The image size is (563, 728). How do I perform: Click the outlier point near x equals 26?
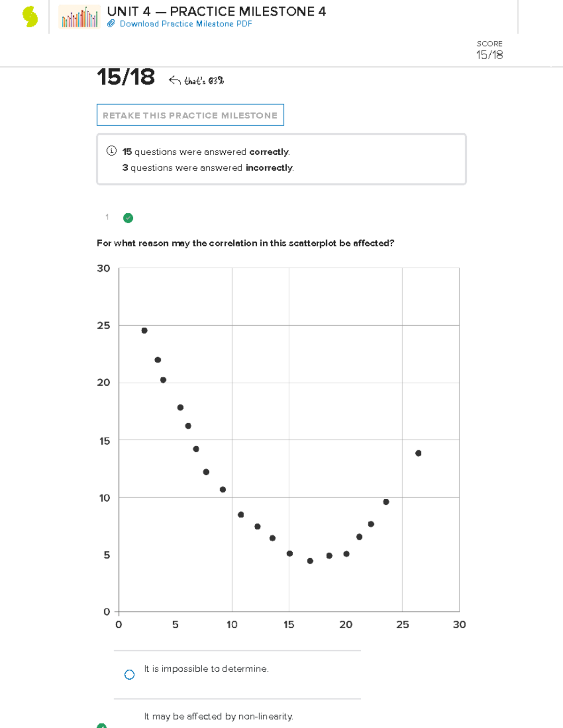[418, 453]
